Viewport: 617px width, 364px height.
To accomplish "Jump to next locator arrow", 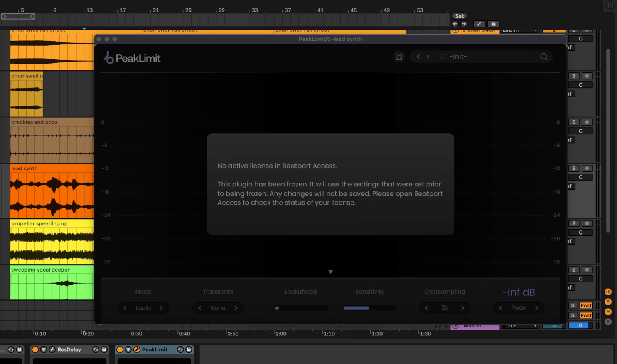I will point(464,24).
